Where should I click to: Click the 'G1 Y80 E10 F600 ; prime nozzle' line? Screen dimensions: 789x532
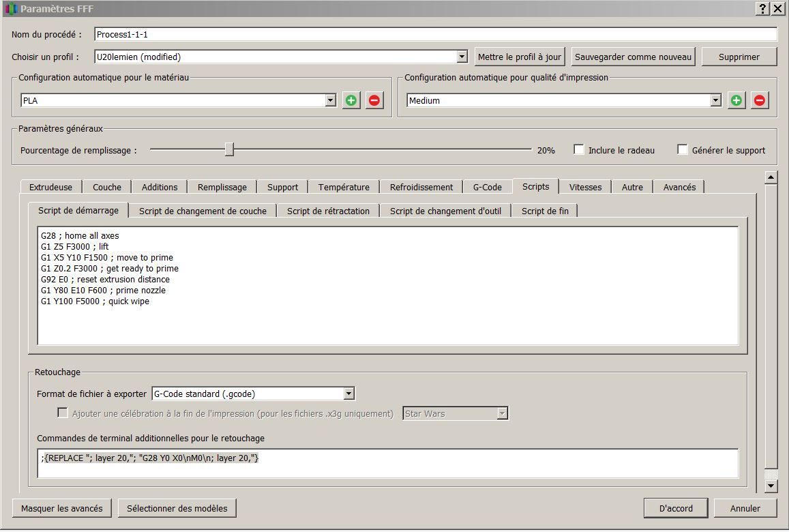pyautogui.click(x=103, y=291)
